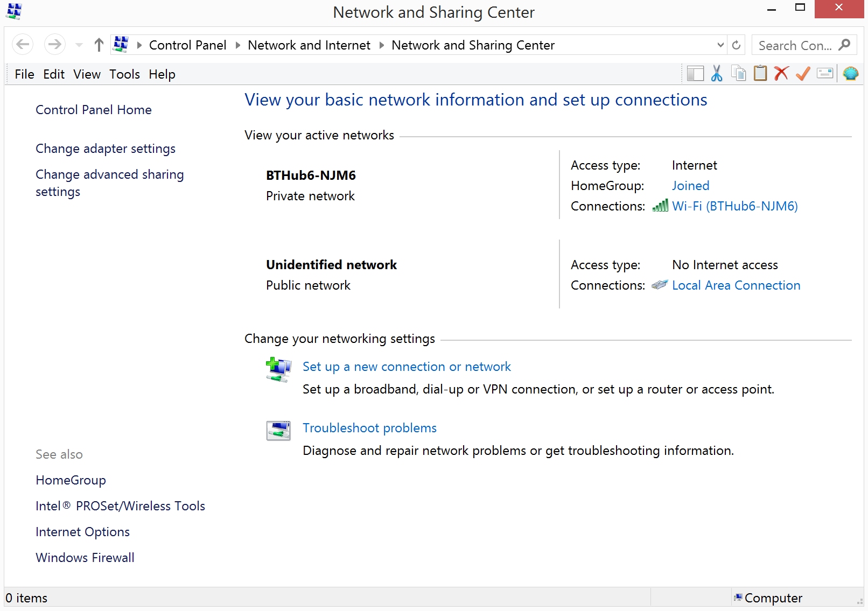This screenshot has height=611, width=868.
Task: Click the Copy icon in toolbar
Action: tap(738, 74)
